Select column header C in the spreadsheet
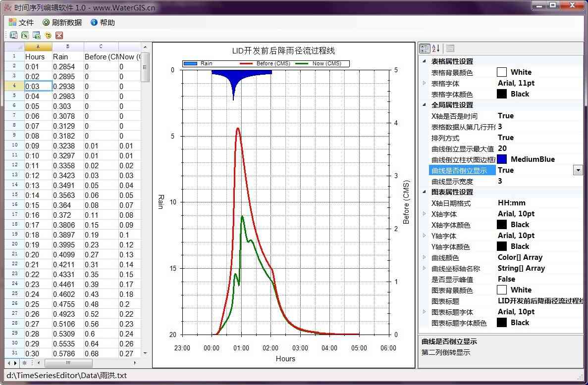This screenshot has height=385, width=588. 101,47
